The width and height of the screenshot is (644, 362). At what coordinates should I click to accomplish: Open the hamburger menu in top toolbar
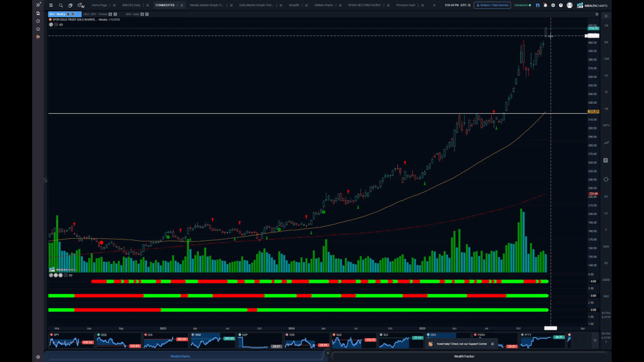[50, 5]
